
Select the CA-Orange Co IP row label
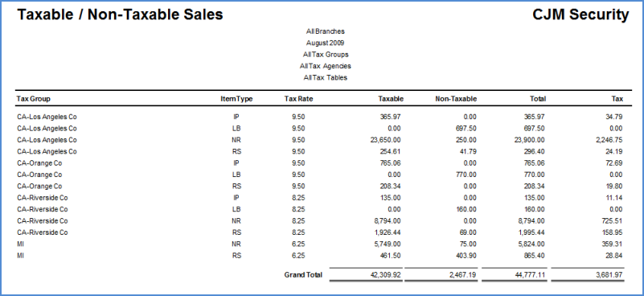click(39, 162)
